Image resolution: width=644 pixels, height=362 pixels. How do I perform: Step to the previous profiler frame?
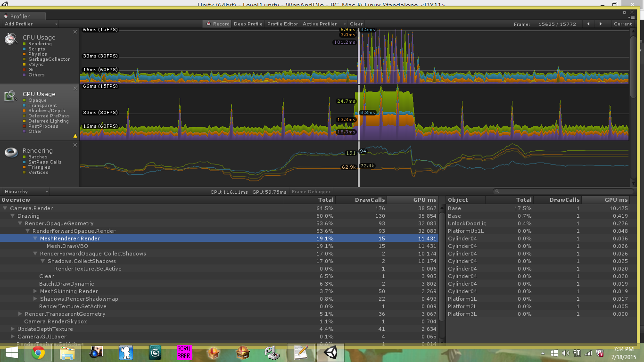coord(588,24)
